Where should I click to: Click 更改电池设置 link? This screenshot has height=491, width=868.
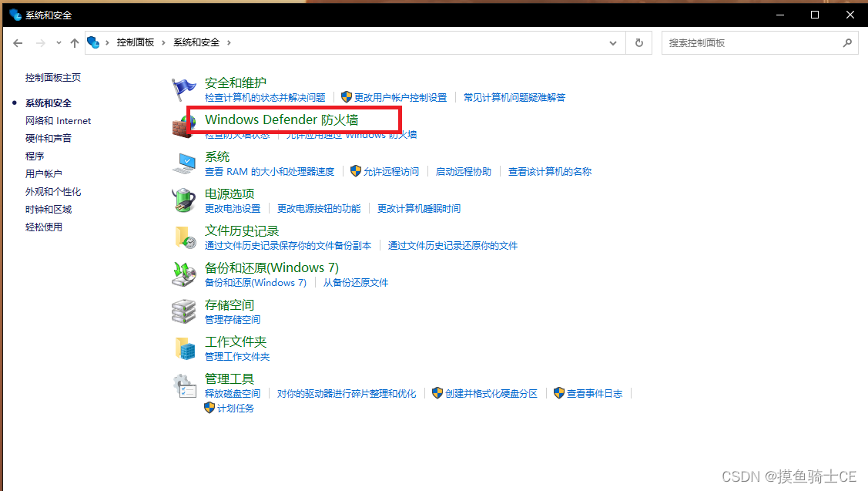pyautogui.click(x=233, y=209)
